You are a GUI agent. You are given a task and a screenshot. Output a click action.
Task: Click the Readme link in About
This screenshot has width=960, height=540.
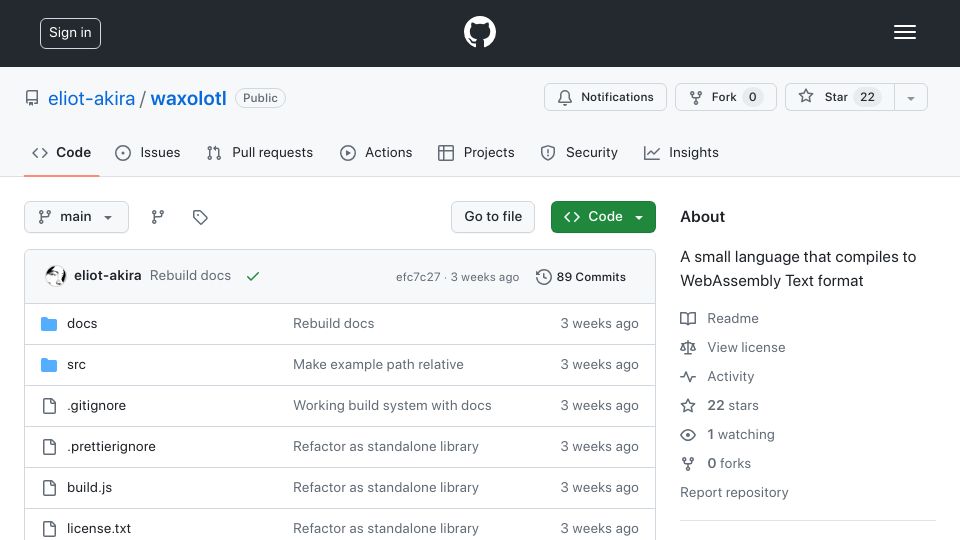(732, 318)
